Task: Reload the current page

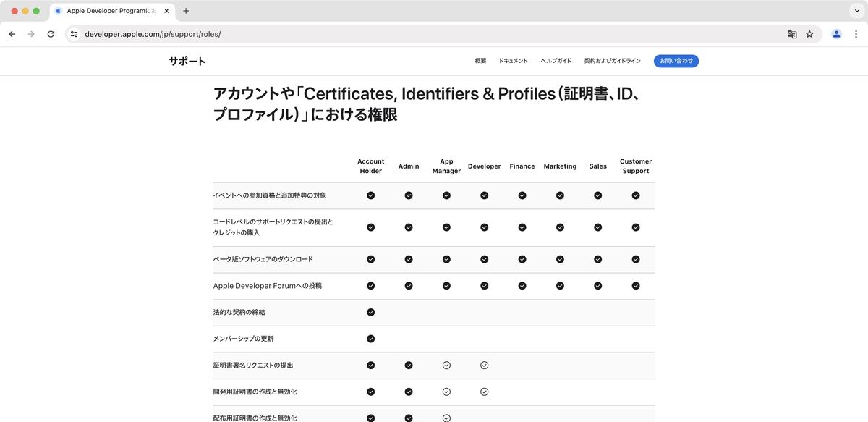Action: pyautogui.click(x=51, y=34)
